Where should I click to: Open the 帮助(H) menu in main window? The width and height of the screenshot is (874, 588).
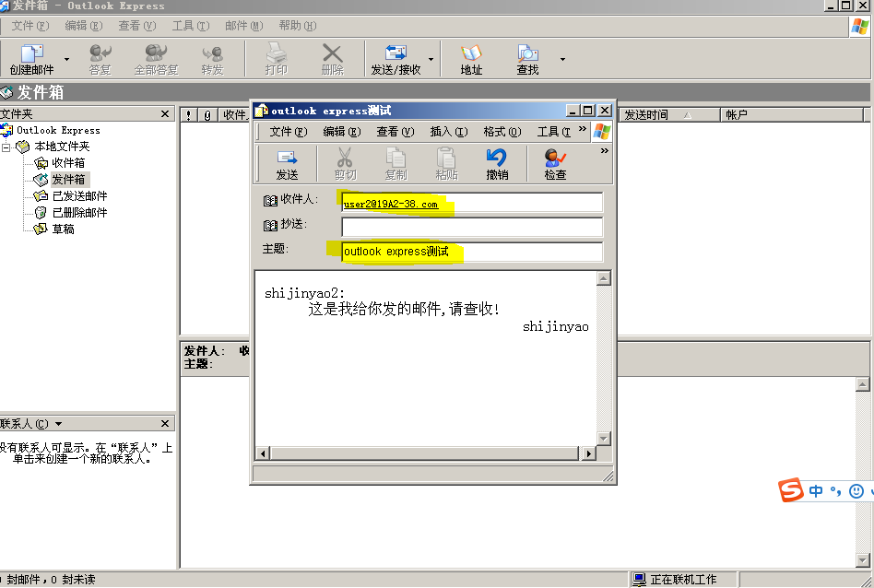[x=298, y=26]
